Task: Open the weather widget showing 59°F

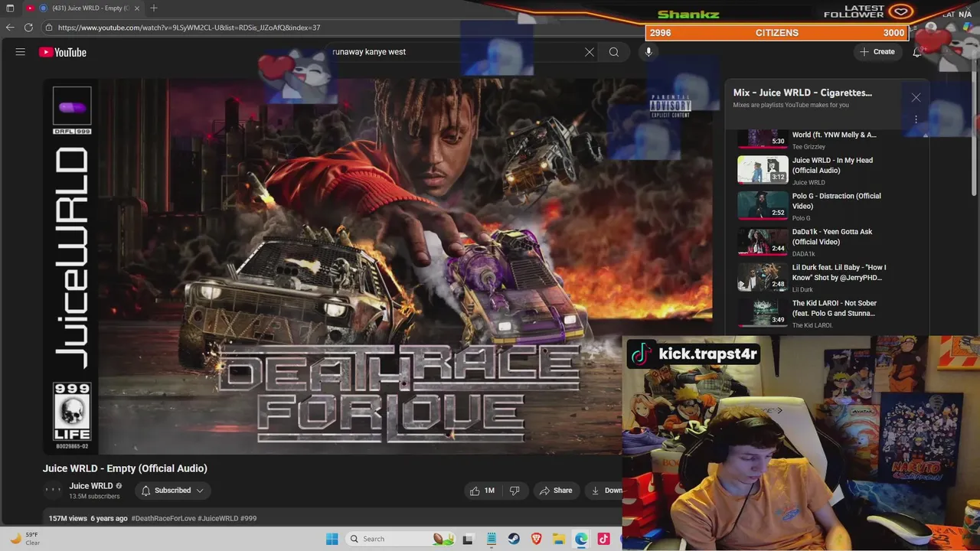Action: point(24,539)
